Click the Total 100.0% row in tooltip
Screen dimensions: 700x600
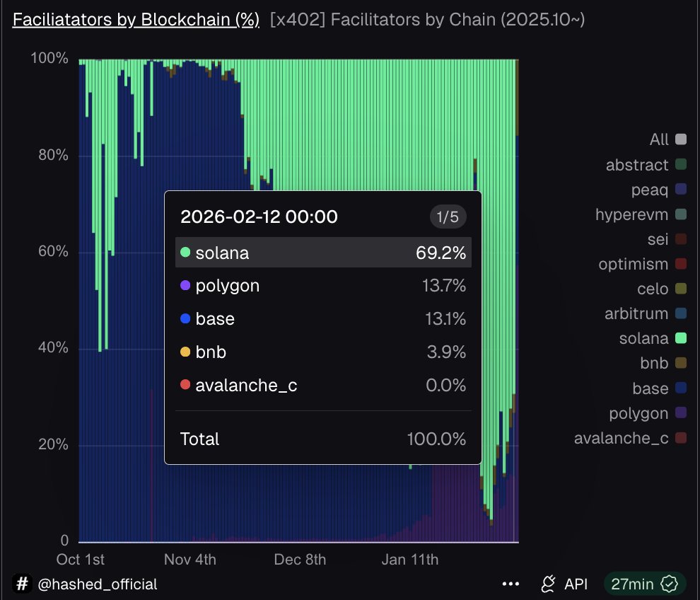[323, 439]
